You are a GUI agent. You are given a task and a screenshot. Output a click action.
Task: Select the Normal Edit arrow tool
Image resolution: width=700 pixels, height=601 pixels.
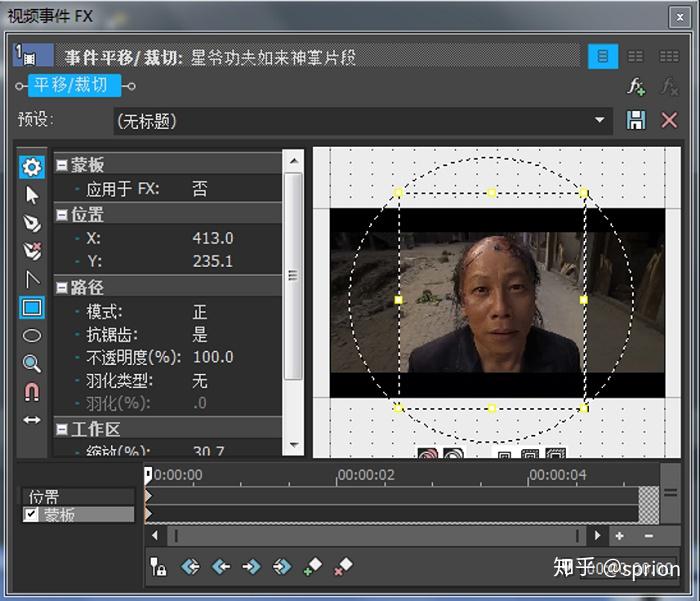(32, 195)
